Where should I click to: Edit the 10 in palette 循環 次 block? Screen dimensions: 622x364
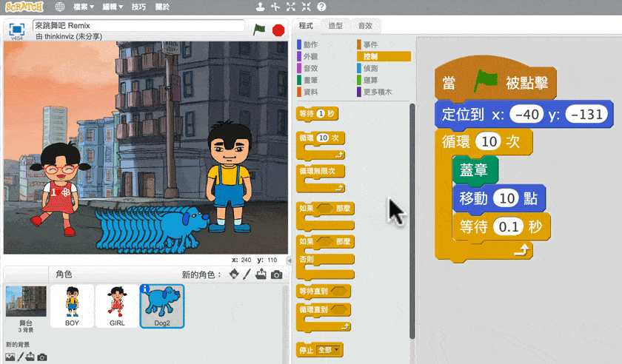(x=324, y=138)
